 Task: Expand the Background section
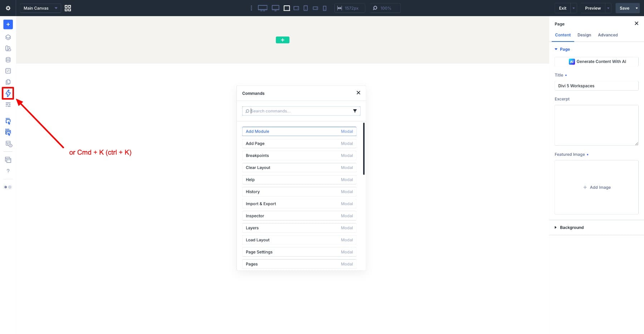tap(569, 227)
